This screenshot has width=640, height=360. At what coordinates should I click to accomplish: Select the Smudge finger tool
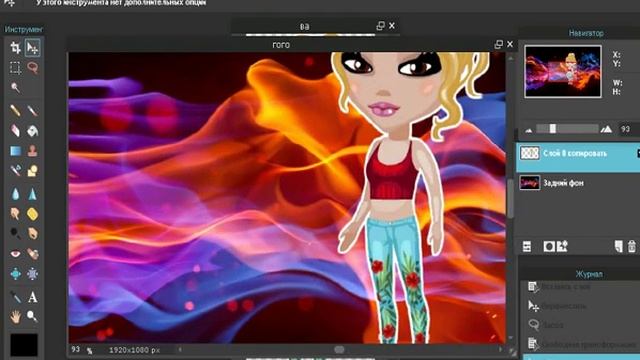tap(15, 213)
